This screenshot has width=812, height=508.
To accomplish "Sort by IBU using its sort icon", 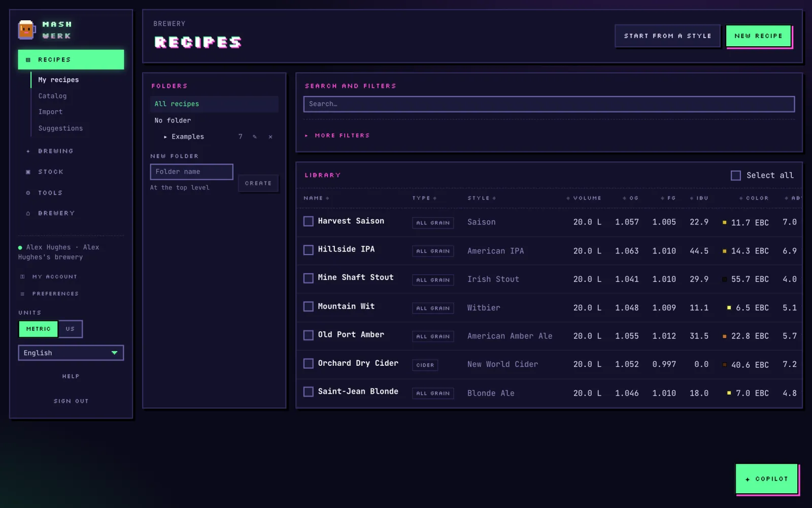I will point(692,198).
